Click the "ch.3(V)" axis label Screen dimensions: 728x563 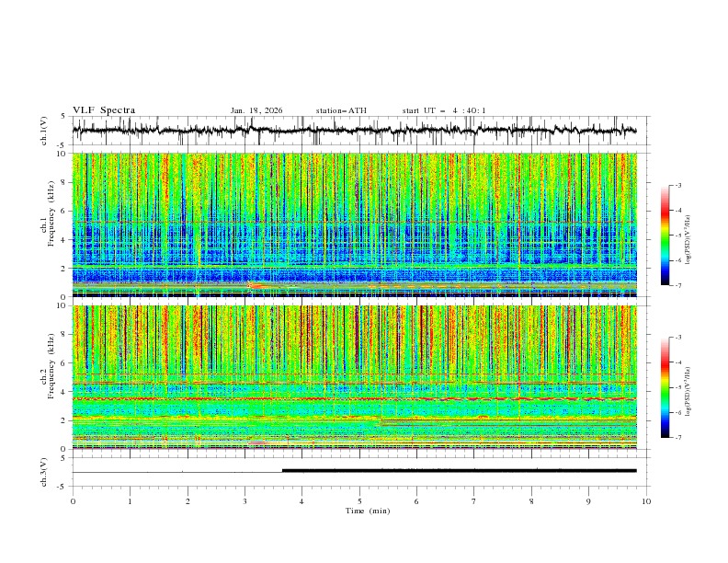click(44, 472)
